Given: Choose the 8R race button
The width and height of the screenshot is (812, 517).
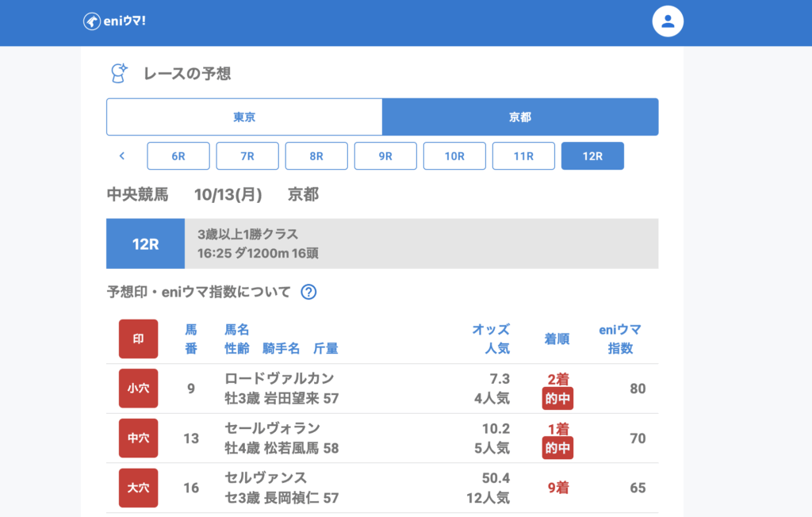Looking at the screenshot, I should pyautogui.click(x=316, y=156).
